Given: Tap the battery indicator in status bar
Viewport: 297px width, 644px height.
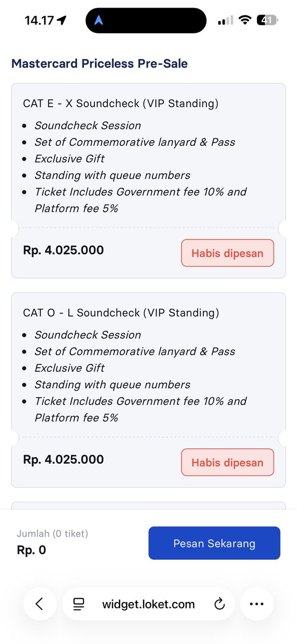Looking at the screenshot, I should (266, 20).
